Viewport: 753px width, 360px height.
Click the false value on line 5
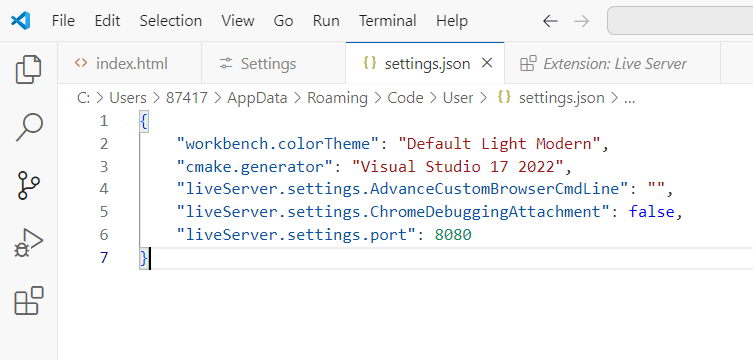pos(652,212)
